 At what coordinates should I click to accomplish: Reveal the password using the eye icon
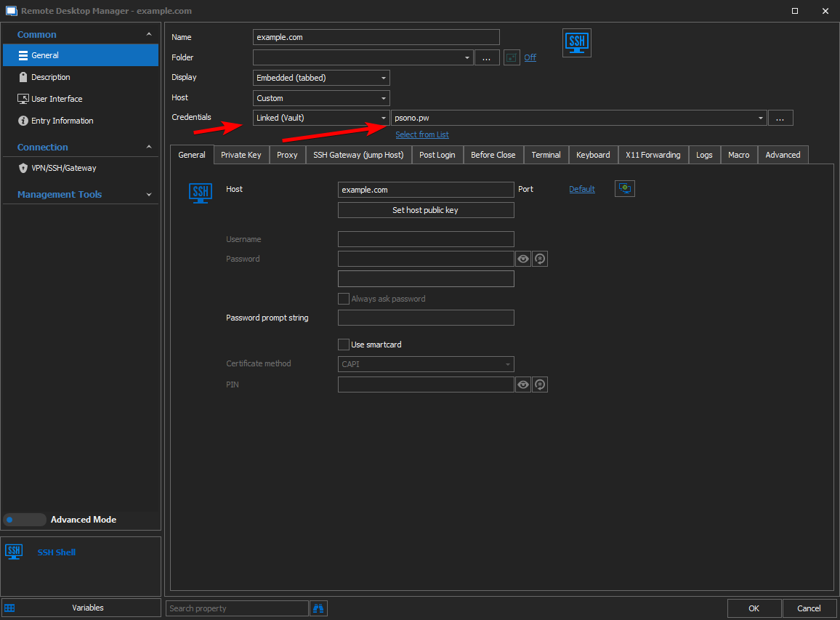coord(522,258)
